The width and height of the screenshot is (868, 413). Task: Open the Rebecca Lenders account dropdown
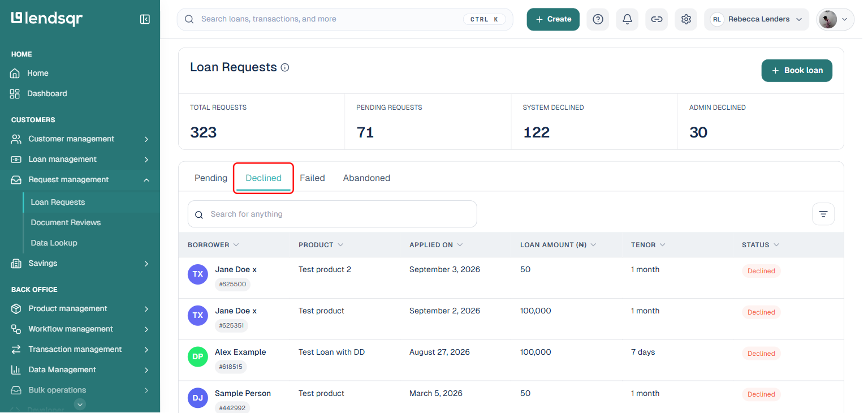tap(757, 19)
